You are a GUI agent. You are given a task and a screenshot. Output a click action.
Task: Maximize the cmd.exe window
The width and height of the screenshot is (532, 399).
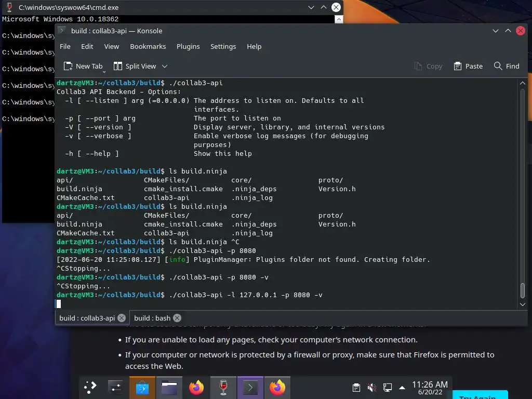pyautogui.click(x=324, y=7)
